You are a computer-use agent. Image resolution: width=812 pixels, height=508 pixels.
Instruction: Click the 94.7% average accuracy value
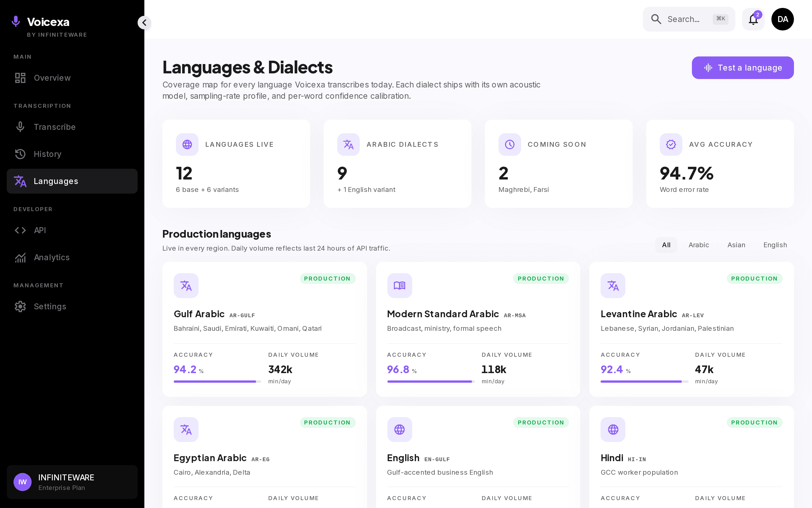pyautogui.click(x=687, y=173)
